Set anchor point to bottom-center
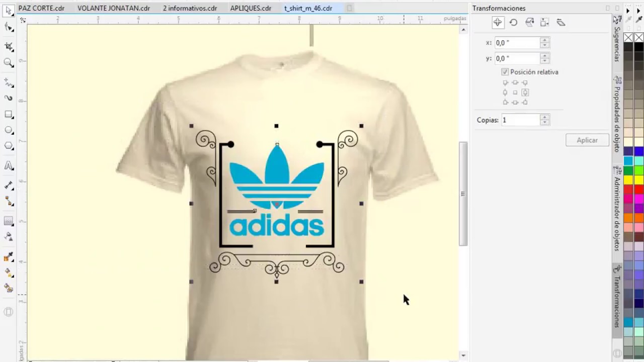644x362 pixels. point(515,102)
